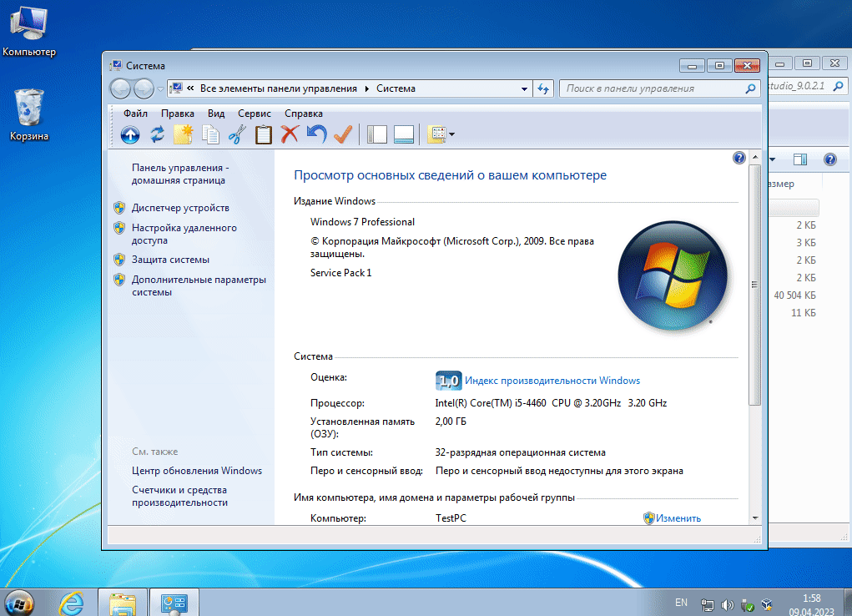Select Корзина desktop icon

(x=29, y=114)
